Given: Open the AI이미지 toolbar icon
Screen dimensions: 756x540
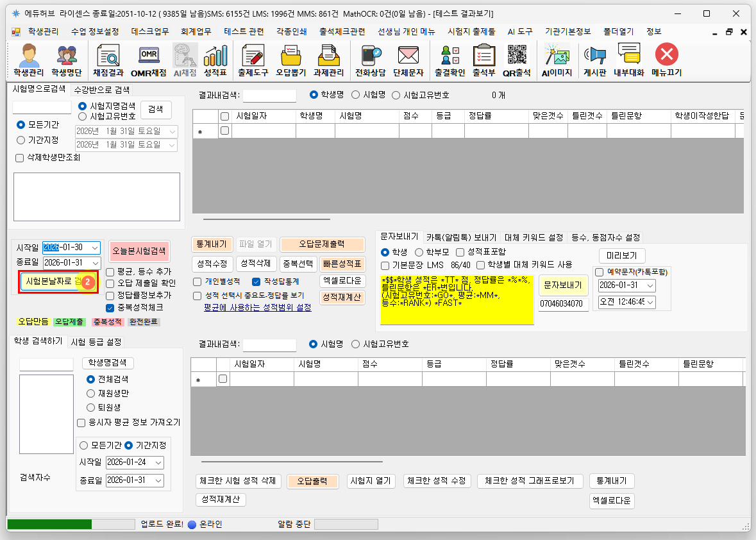Looking at the screenshot, I should 556,60.
